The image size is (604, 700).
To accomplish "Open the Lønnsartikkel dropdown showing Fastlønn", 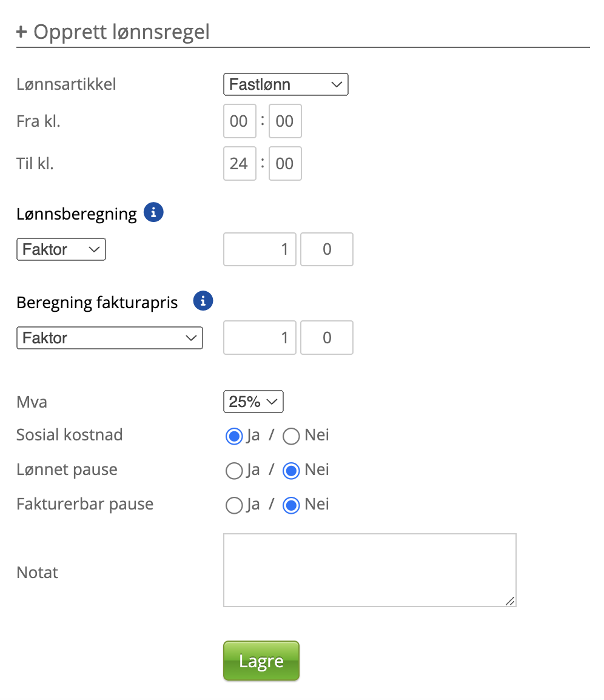I will tap(286, 85).
